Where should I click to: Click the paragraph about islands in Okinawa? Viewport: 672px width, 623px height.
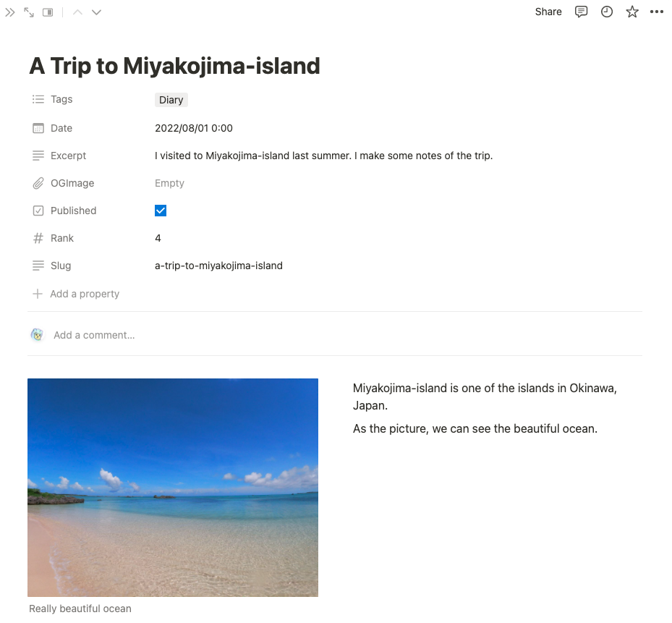click(x=485, y=397)
